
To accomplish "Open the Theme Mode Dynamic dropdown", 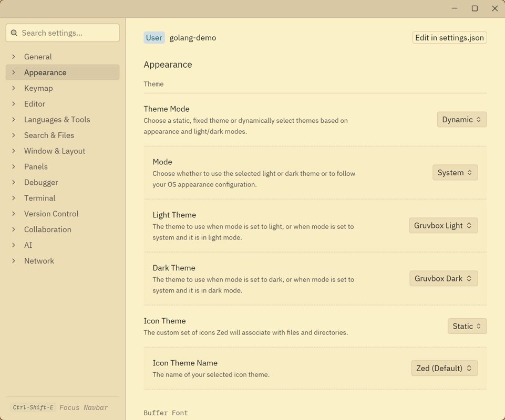I will [x=461, y=120].
